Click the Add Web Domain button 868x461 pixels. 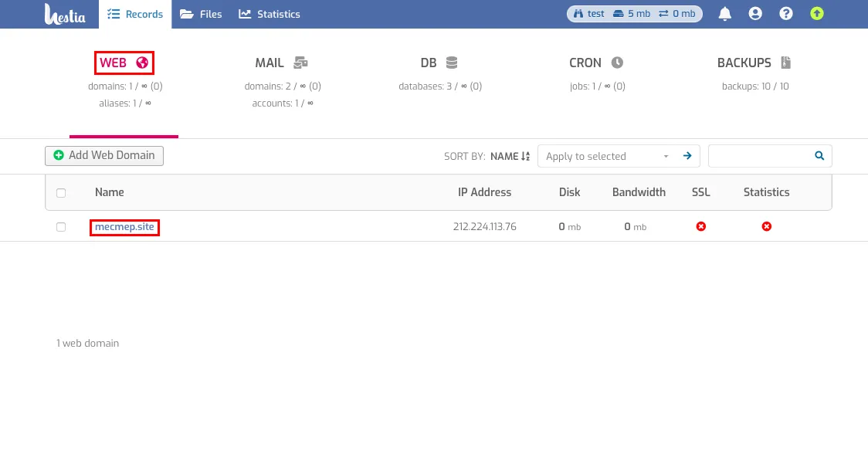104,155
